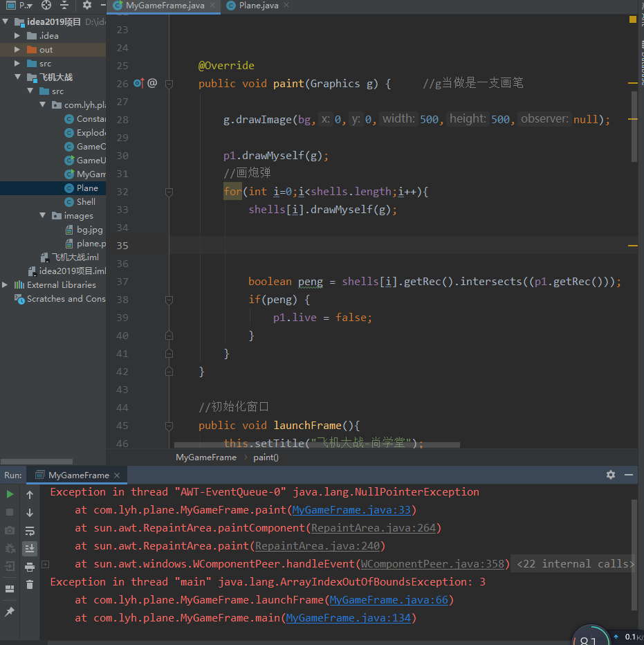Collapse the com.lyh.plane package
Image resolution: width=644 pixels, height=645 pixels.
click(43, 105)
